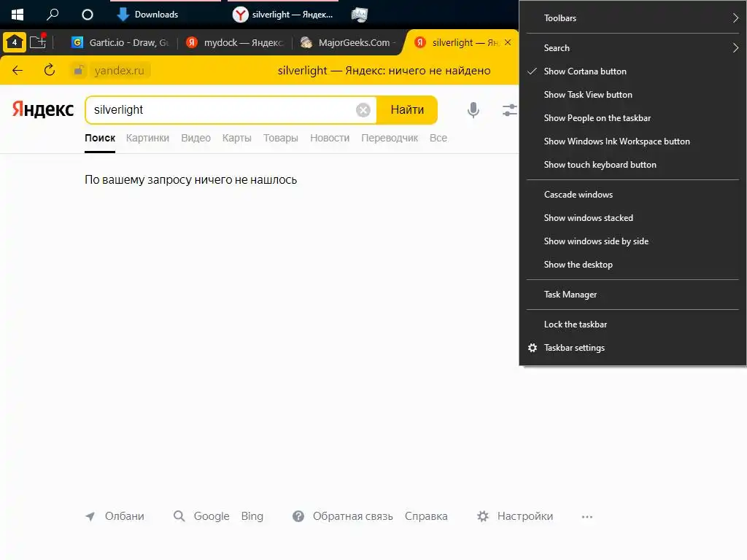Switch to the silverlight Yandex taskbar app

coord(283,15)
